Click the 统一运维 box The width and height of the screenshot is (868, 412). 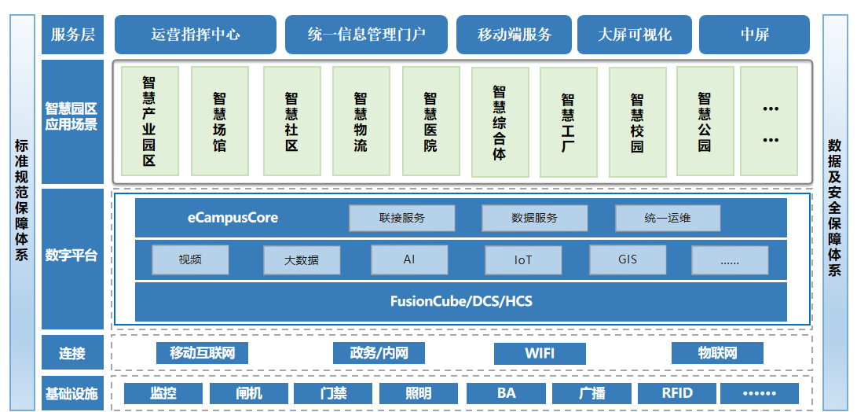tap(668, 218)
